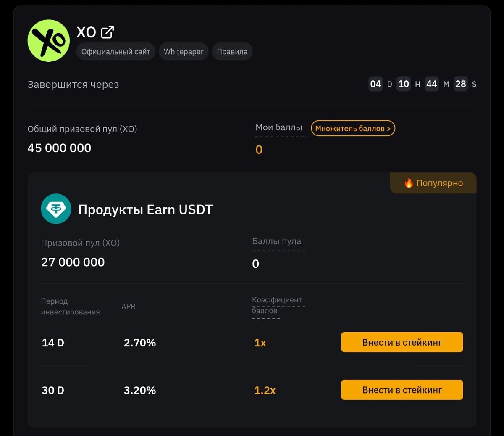Stake USDT for the 30 D period

[402, 390]
